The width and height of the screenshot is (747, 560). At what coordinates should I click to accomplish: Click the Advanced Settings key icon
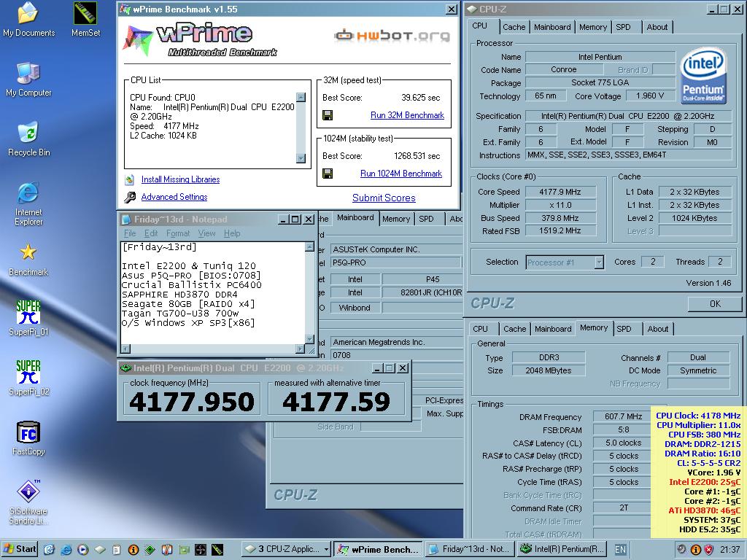point(130,197)
